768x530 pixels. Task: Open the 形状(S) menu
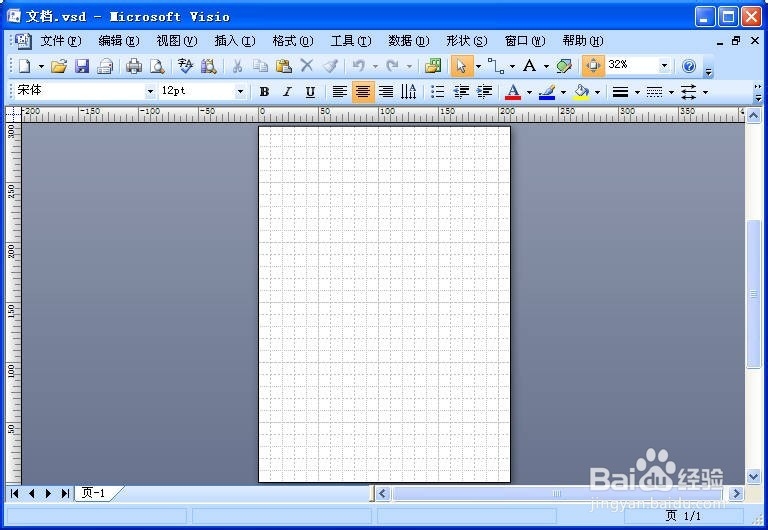click(x=467, y=41)
